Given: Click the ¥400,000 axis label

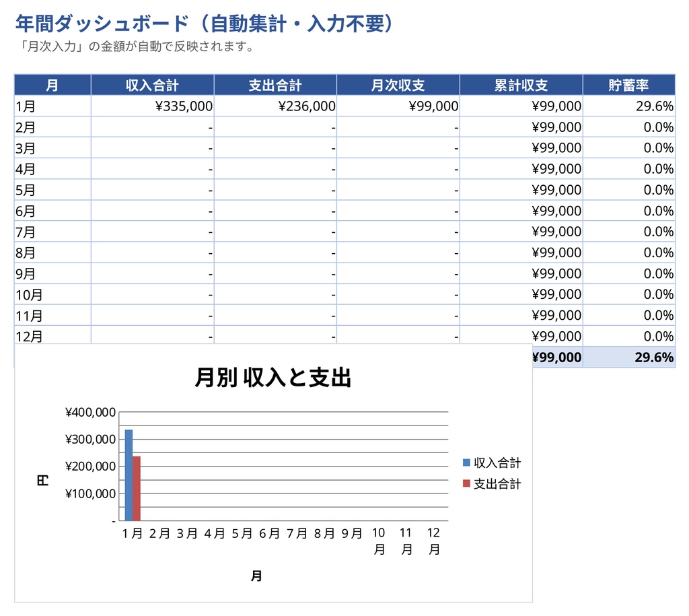Looking at the screenshot, I should point(91,413).
